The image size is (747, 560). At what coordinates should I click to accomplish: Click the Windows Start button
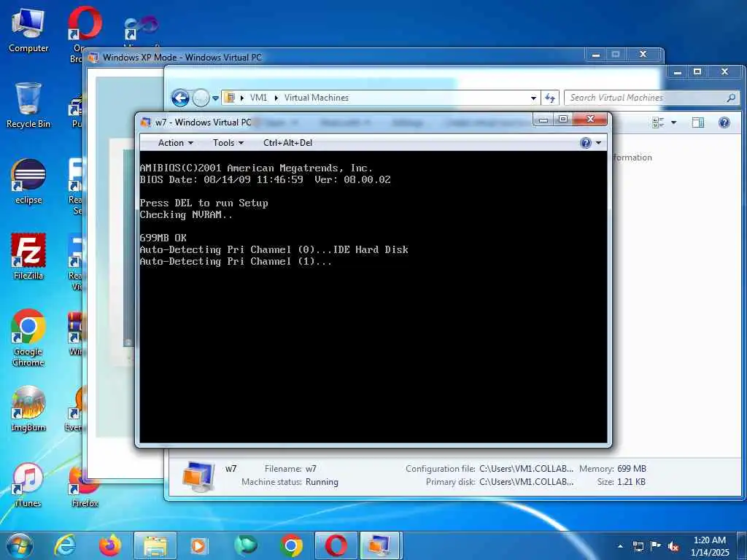coord(19,545)
